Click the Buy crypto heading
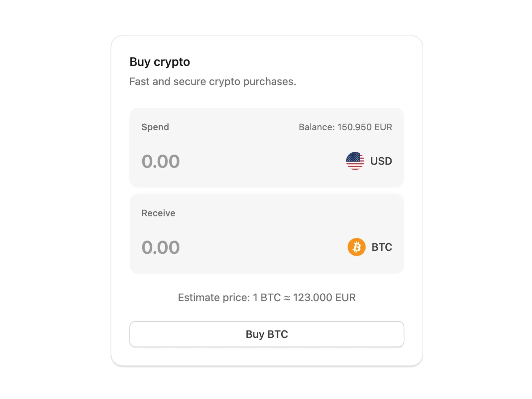Viewport: 532px width, 399px height. tap(160, 62)
